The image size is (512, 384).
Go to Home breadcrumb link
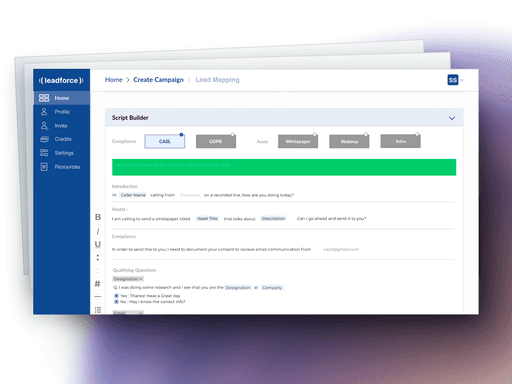coord(114,80)
